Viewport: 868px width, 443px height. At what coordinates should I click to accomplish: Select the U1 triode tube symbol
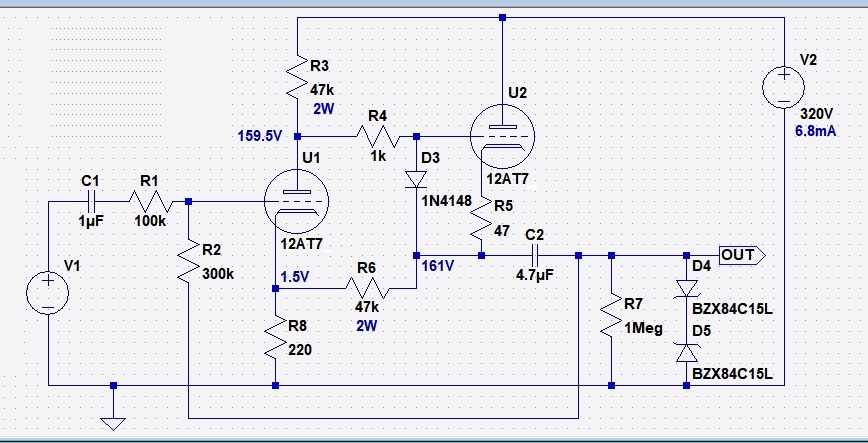pyautogui.click(x=296, y=202)
